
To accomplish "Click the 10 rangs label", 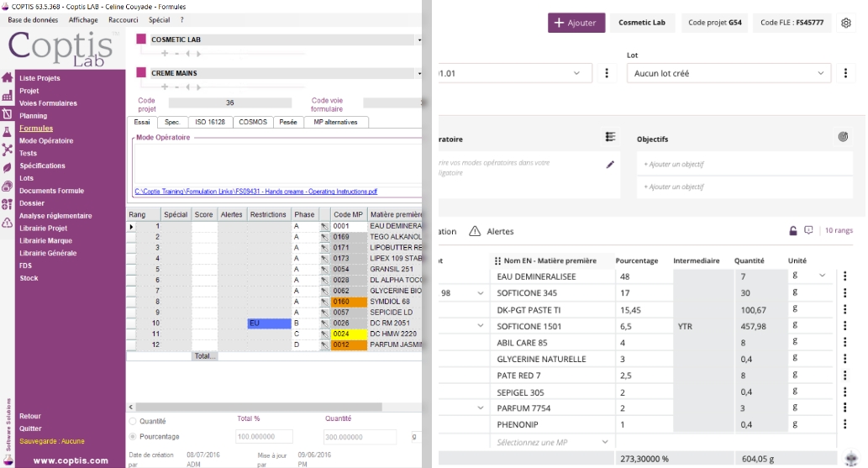I will point(839,230).
